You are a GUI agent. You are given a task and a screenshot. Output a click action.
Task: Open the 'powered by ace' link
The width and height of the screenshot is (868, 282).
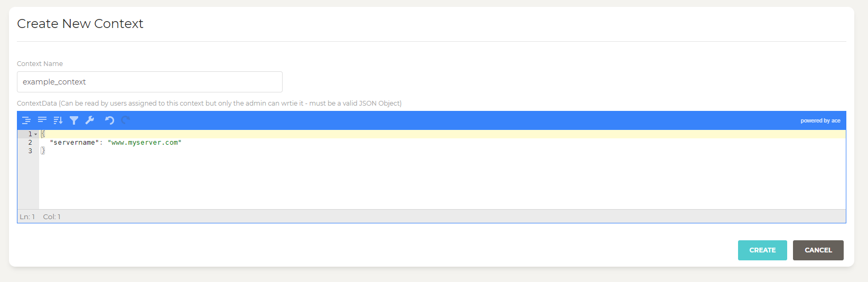(x=820, y=121)
